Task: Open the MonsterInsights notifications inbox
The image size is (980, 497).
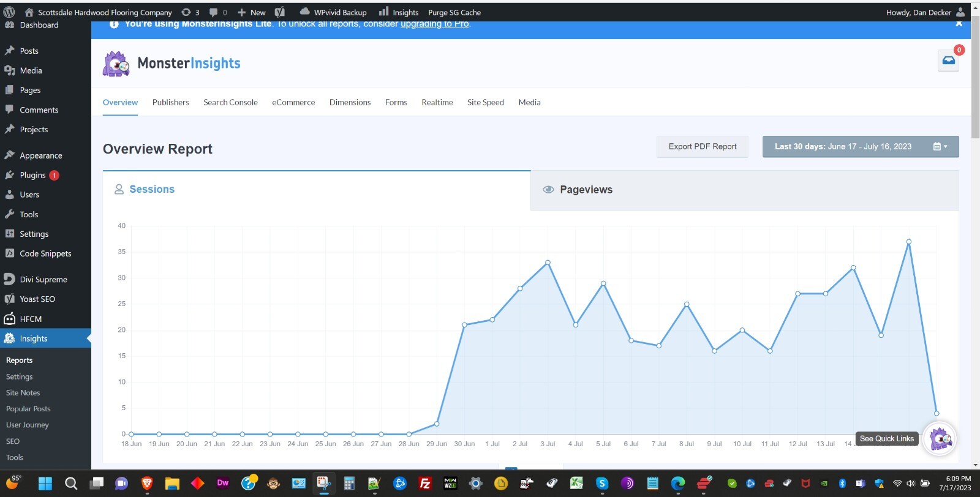Action: [948, 60]
